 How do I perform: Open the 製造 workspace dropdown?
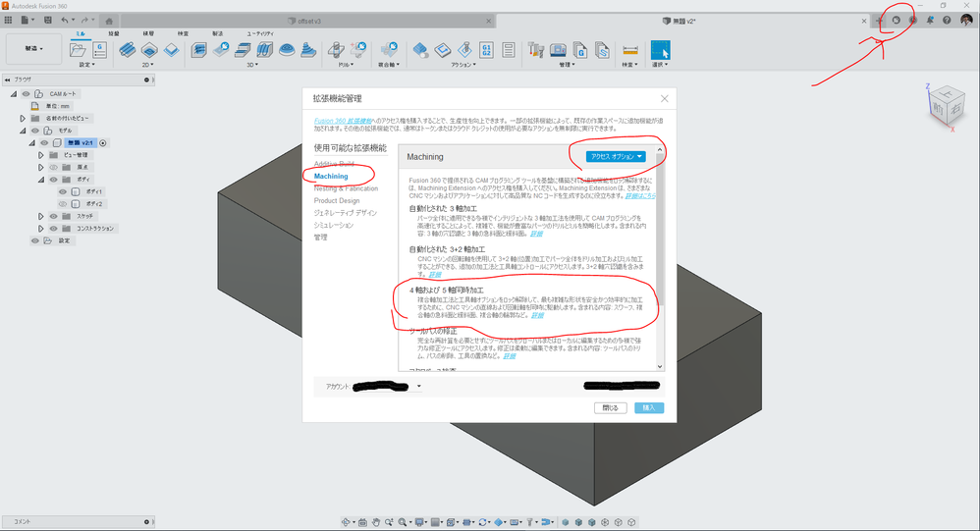pyautogui.click(x=33, y=49)
